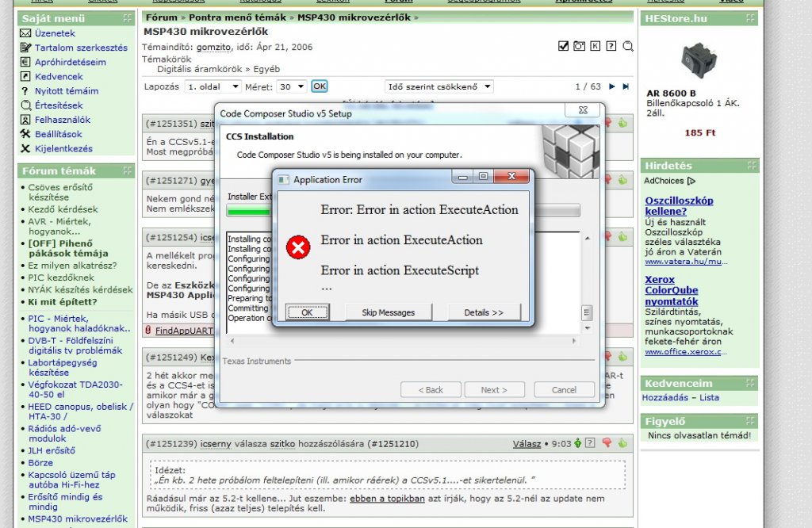Screen dimensions: 812x528
Task: Click the edit icon beside Tartalom szerkesztés
Action: click(25, 48)
